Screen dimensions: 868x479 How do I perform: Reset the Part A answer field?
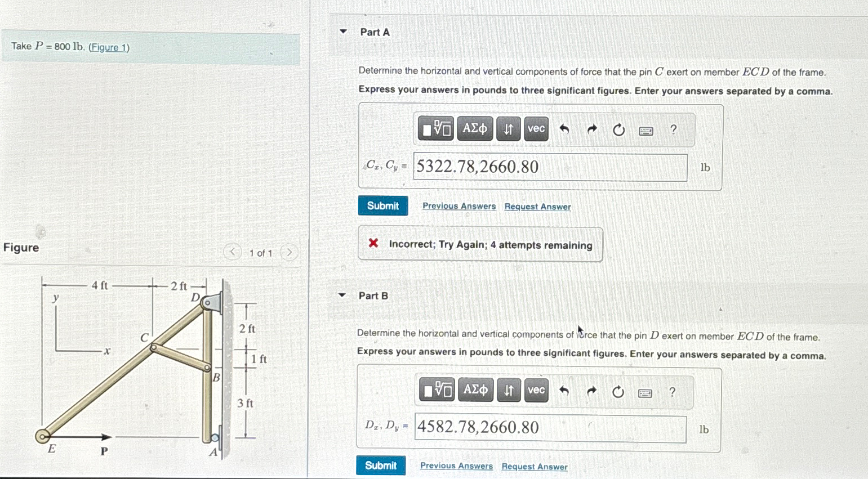[x=618, y=130]
